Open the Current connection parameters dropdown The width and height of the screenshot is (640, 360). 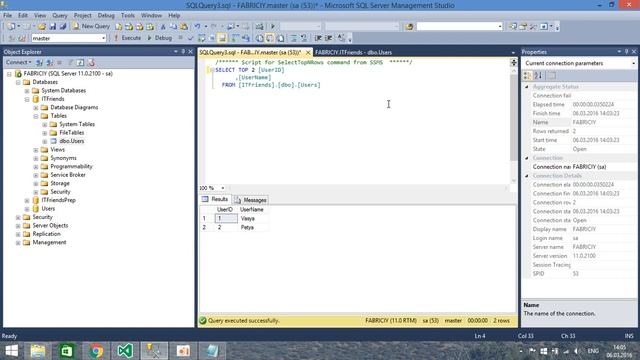click(x=633, y=63)
